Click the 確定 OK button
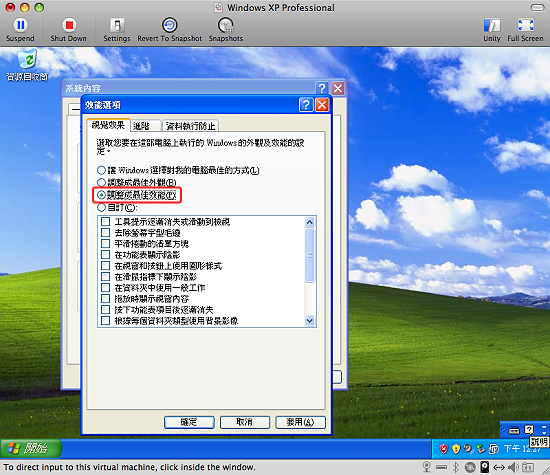The image size is (550, 475). (189, 422)
